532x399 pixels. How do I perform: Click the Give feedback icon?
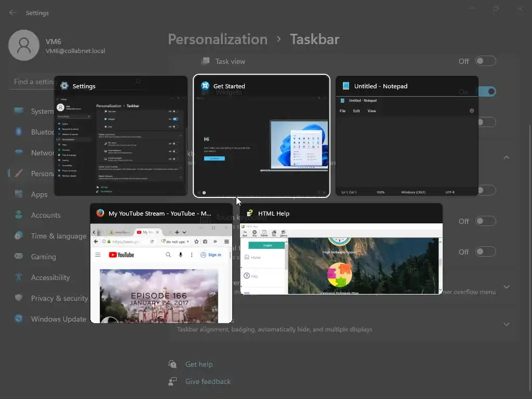172,381
